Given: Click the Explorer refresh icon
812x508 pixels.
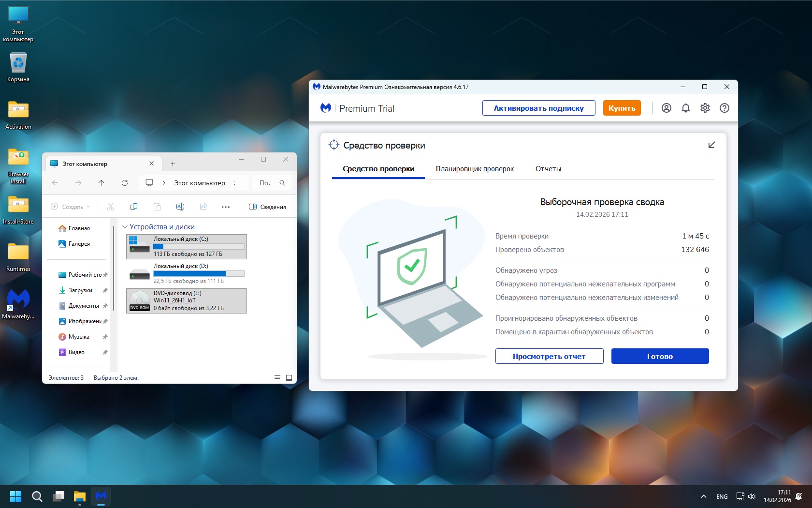Looking at the screenshot, I should coord(125,183).
